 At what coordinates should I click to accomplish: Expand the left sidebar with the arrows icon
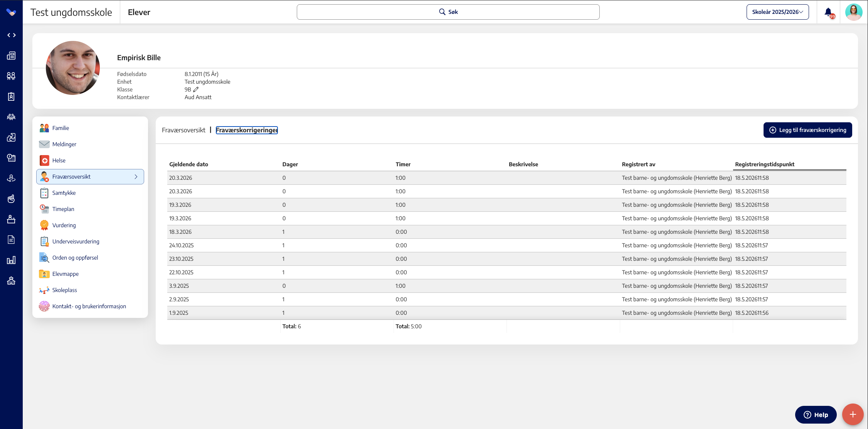11,35
